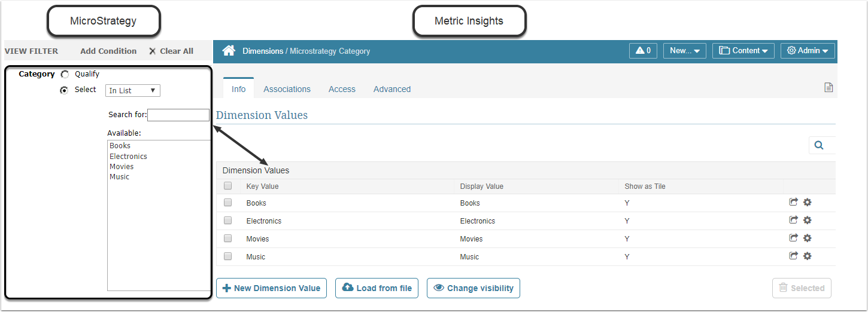This screenshot has height=312, width=868.
Task: Check the Books row checkbox
Action: click(227, 203)
